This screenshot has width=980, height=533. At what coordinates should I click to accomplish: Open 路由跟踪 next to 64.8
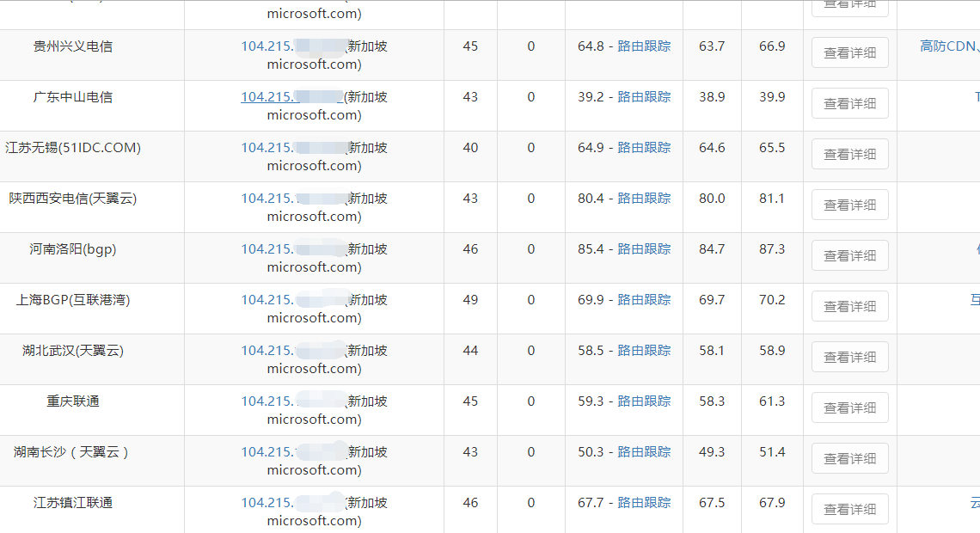[644, 46]
